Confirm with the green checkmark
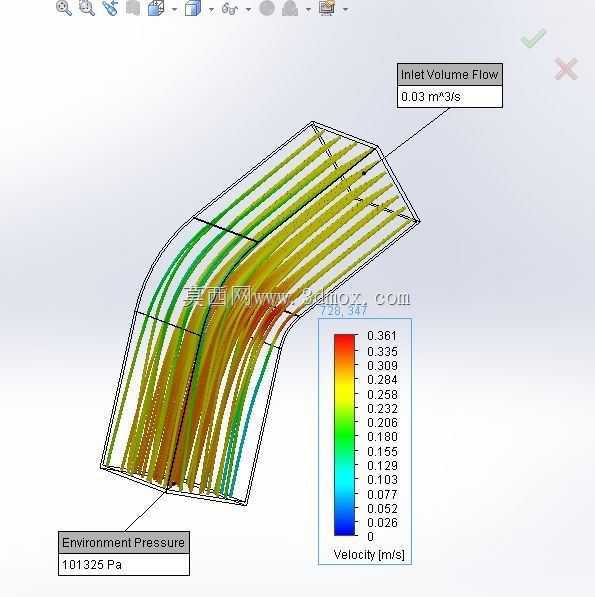Image resolution: width=595 pixels, height=597 pixels. (x=533, y=38)
